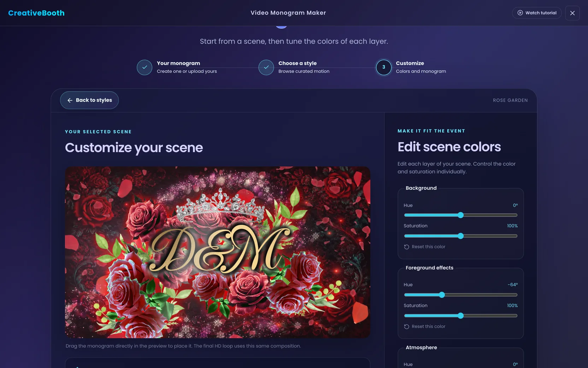Click the Customize your scene heading

pyautogui.click(x=134, y=148)
